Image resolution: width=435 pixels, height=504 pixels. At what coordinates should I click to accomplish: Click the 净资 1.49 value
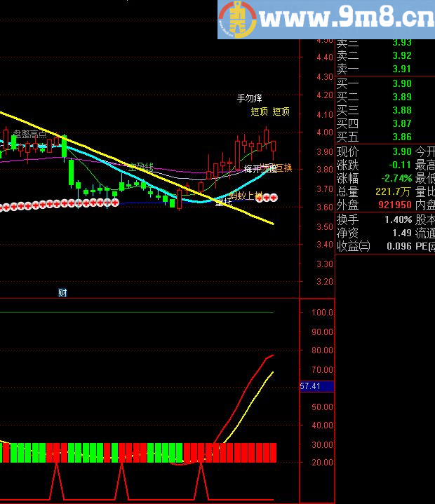[x=401, y=233]
